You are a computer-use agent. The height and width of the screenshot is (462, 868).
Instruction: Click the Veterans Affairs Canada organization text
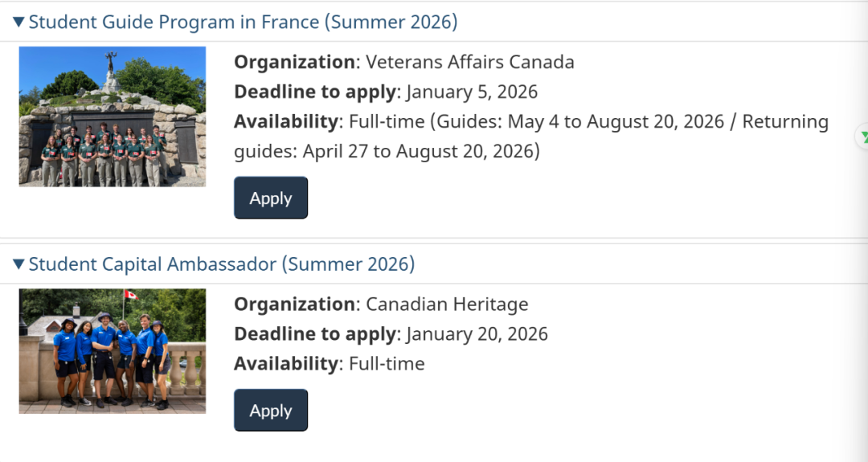[470, 63]
